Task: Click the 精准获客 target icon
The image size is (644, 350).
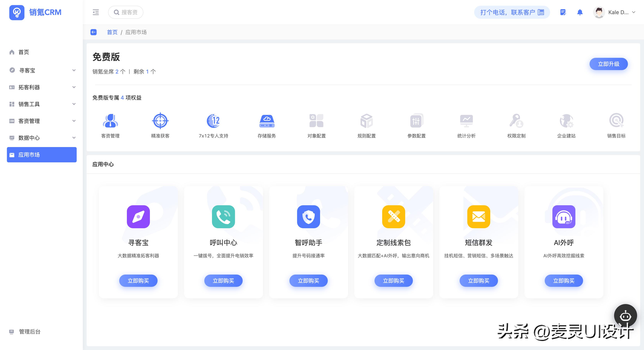Action: 160,121
